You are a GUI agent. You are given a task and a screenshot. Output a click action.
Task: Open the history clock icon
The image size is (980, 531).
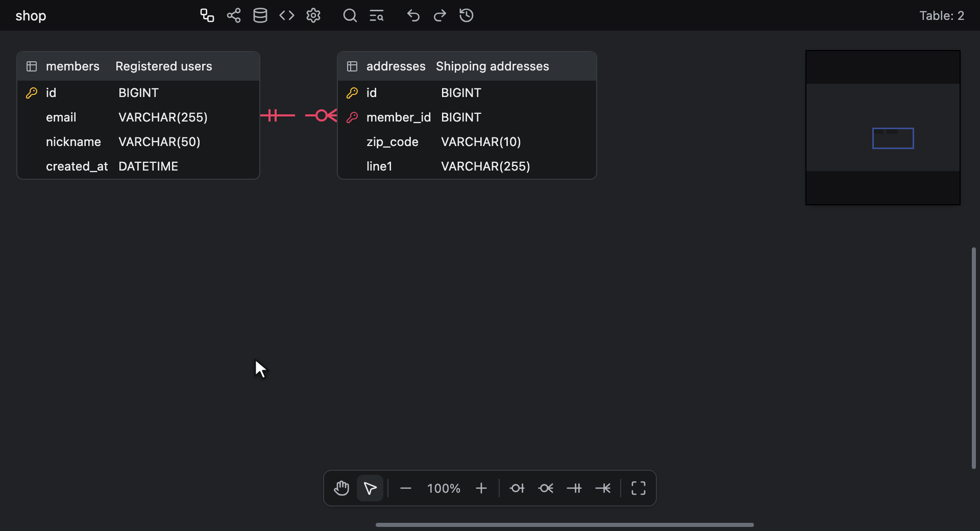[467, 15]
